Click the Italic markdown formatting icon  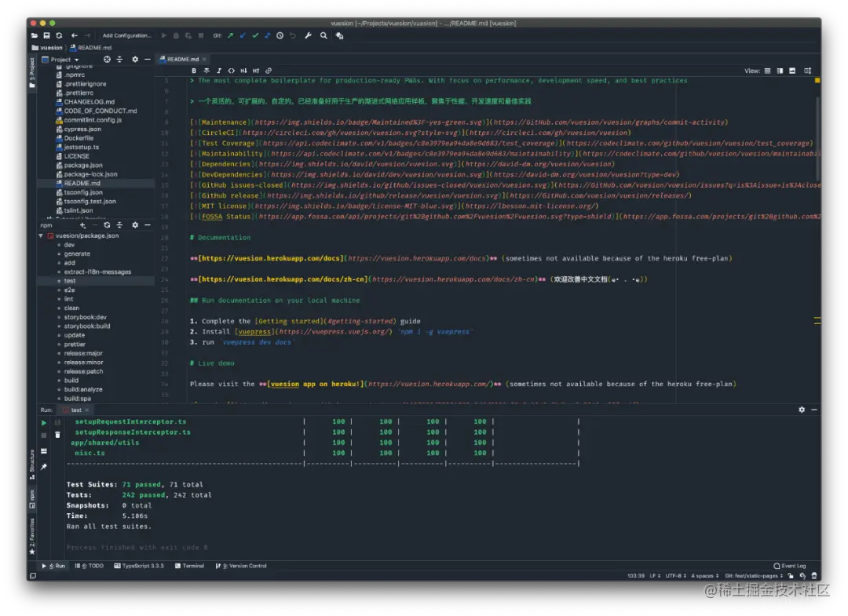[x=219, y=71]
